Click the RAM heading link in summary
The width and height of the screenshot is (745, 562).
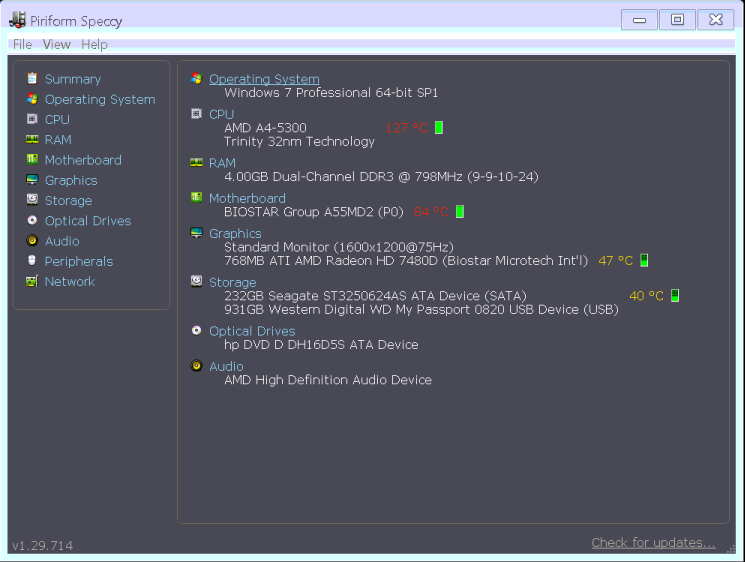point(222,163)
